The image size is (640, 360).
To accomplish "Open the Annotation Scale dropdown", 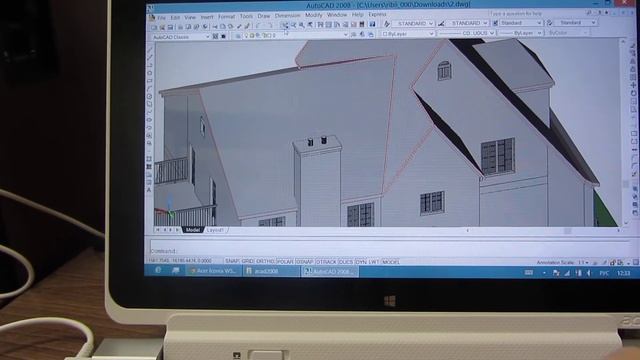I will pyautogui.click(x=584, y=262).
